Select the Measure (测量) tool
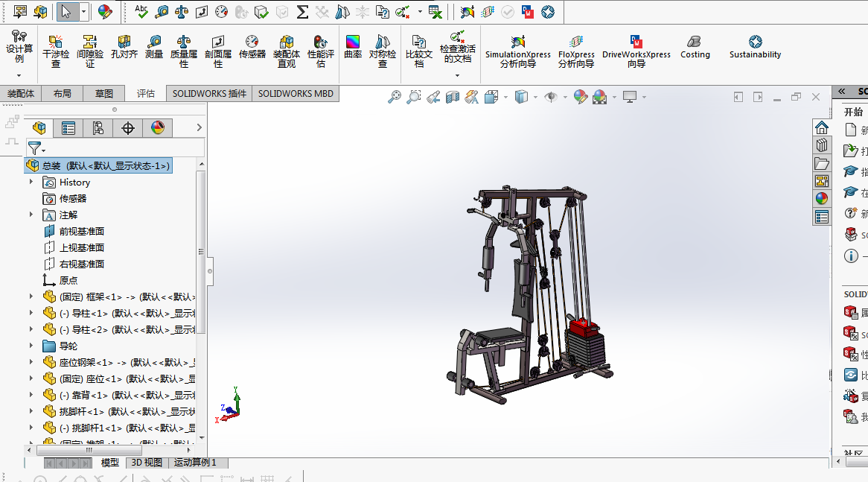The width and height of the screenshot is (868, 482). click(154, 47)
